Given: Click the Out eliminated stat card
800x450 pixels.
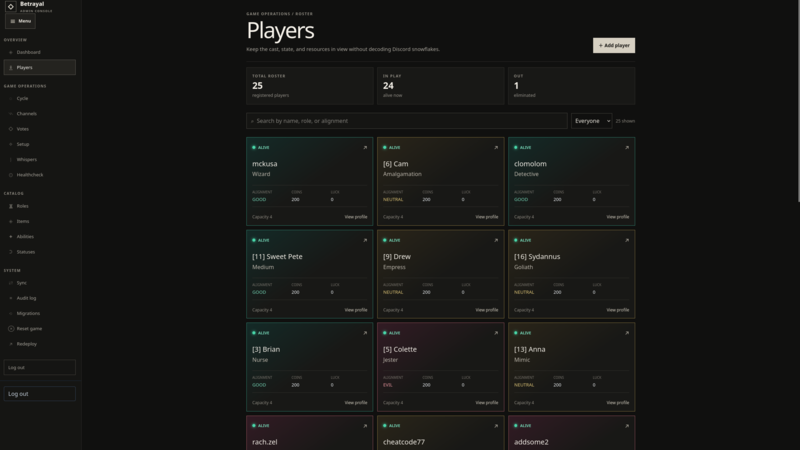Looking at the screenshot, I should pos(571,86).
